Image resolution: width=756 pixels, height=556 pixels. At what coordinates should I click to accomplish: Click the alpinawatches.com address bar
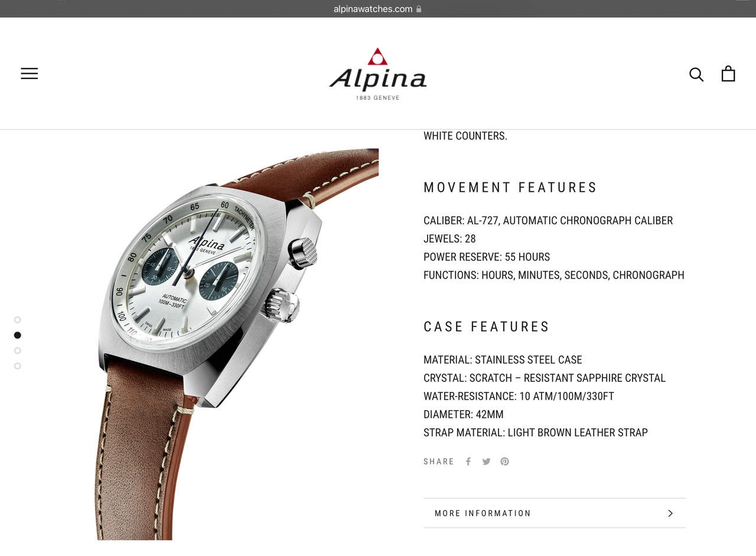[378, 9]
